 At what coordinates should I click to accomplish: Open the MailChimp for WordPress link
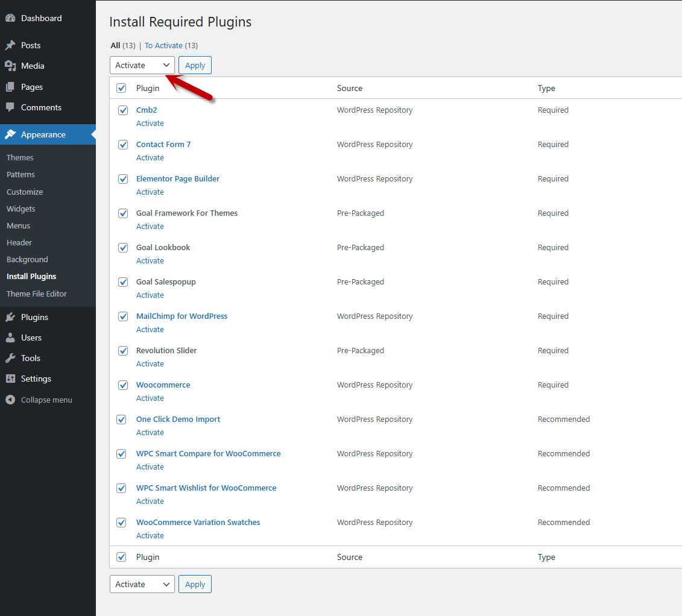(182, 316)
